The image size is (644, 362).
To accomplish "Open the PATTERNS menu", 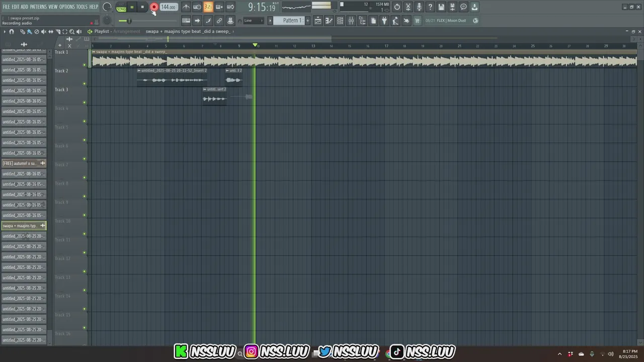I will tap(38, 7).
